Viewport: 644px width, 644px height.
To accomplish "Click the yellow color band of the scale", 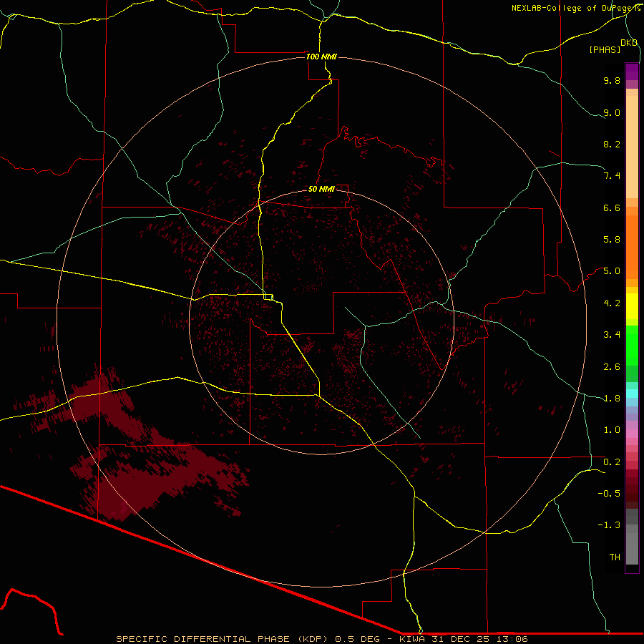I will [x=632, y=306].
